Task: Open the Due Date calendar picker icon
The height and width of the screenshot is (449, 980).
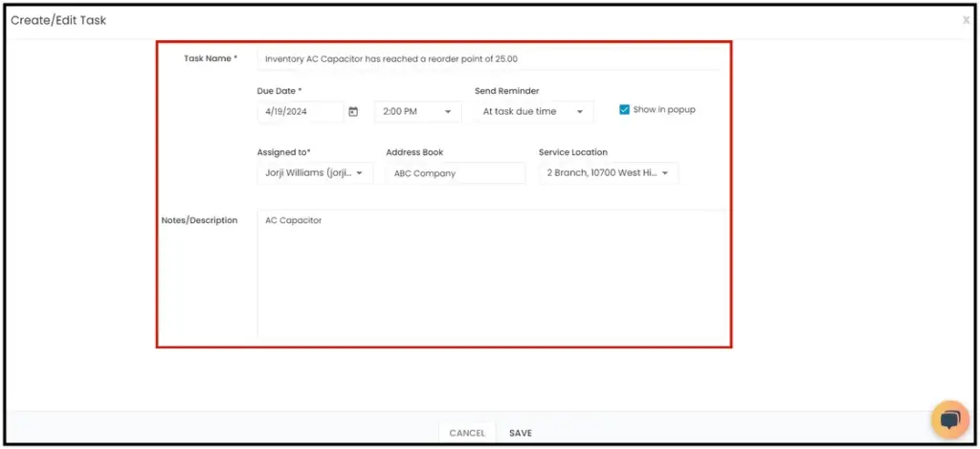Action: click(353, 112)
